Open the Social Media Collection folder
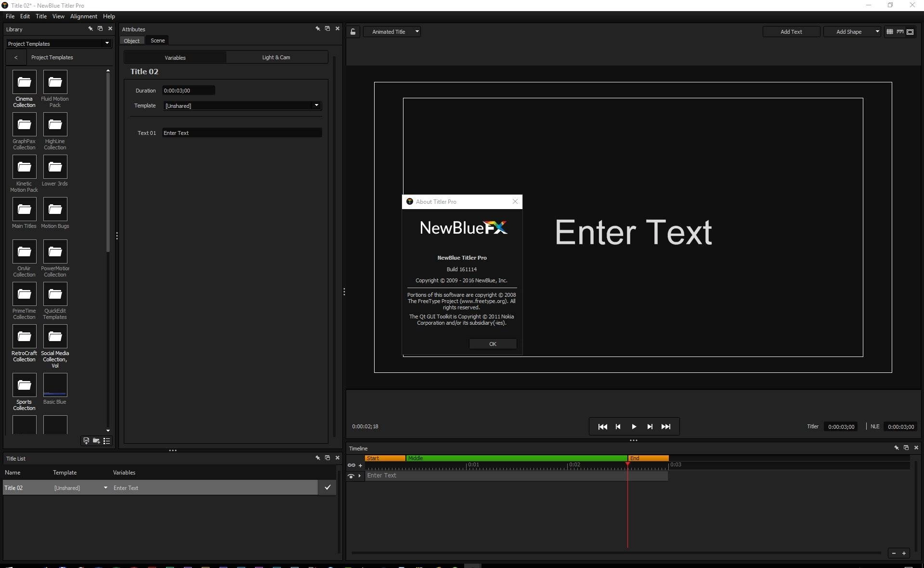This screenshot has width=924, height=568. (x=55, y=337)
